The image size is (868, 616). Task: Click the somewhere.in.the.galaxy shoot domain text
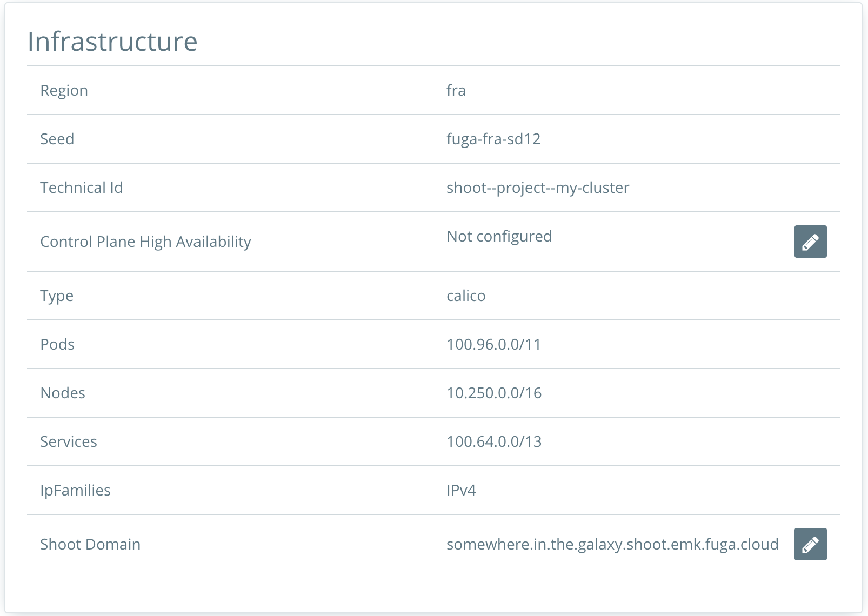(612, 544)
